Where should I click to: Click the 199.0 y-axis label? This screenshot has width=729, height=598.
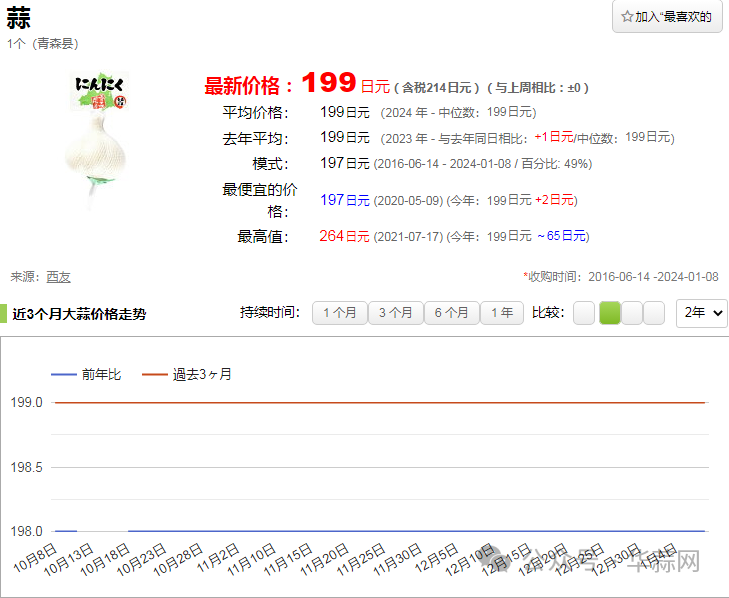[x=27, y=402]
